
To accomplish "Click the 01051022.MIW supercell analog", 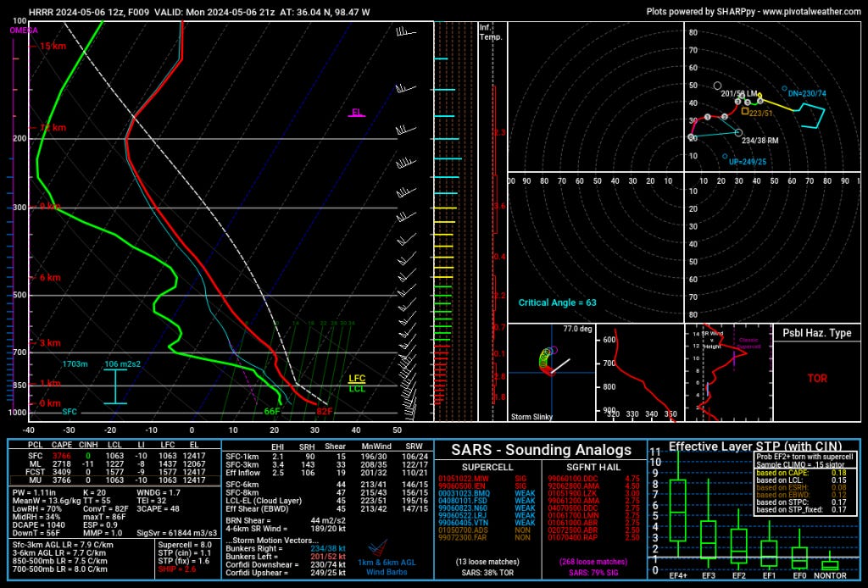I will click(x=464, y=479).
